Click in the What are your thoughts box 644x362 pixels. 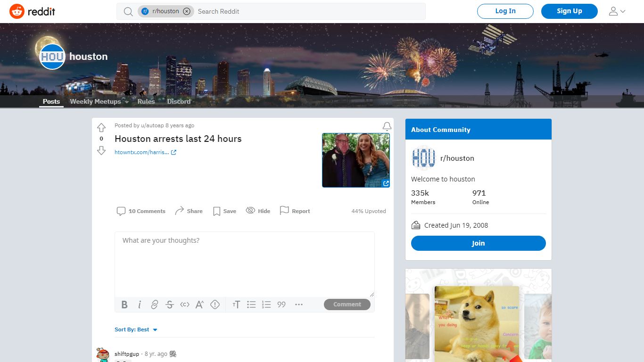tap(245, 264)
